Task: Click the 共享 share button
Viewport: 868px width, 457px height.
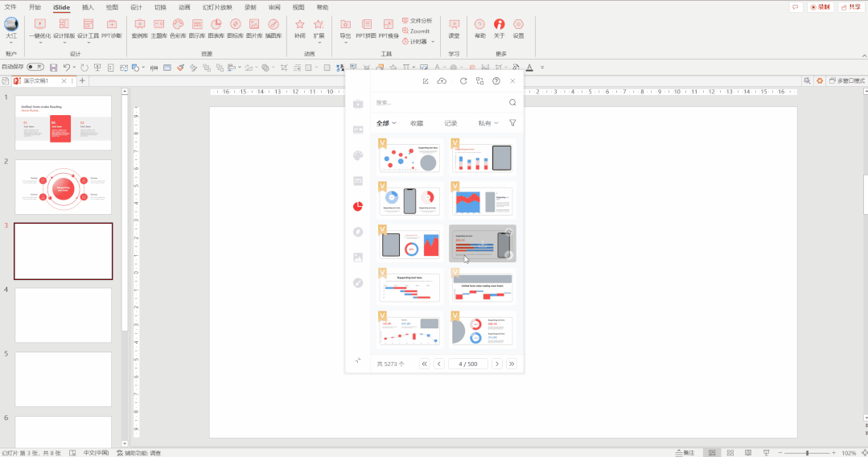Action: click(x=850, y=6)
